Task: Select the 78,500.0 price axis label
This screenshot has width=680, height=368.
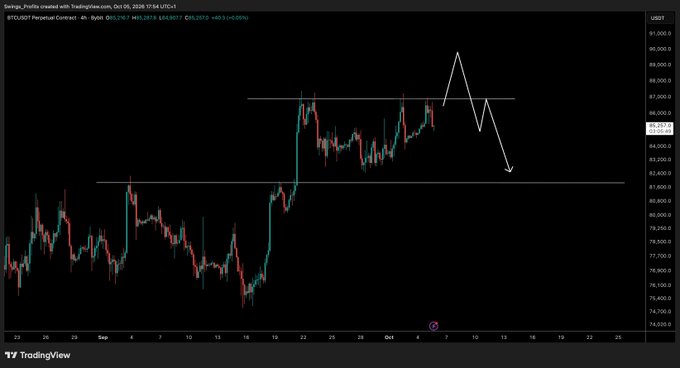Action: (660, 242)
